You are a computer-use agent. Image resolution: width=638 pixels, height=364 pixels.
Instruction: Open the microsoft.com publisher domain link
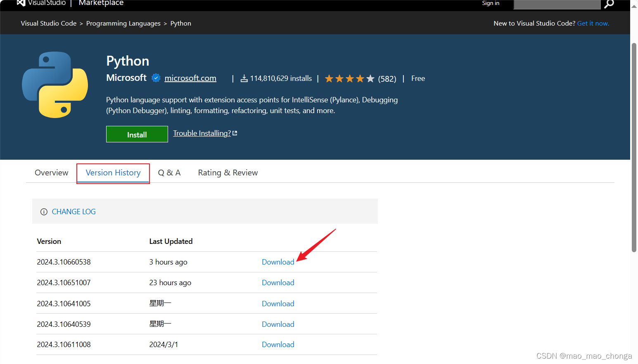tap(190, 78)
